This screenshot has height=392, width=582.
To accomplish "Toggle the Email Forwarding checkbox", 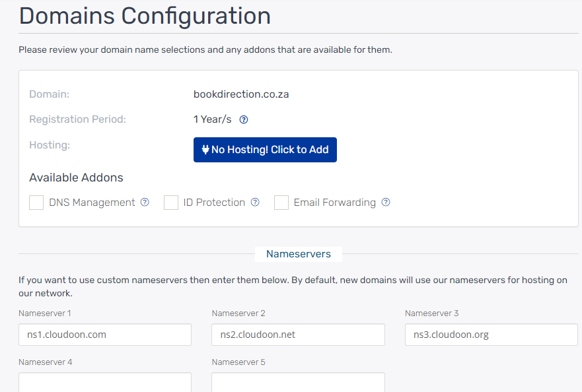I will (281, 203).
